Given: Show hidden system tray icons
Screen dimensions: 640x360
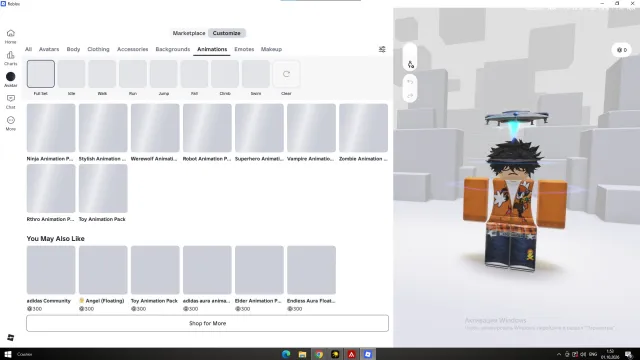Looking at the screenshot, I should (x=559, y=354).
